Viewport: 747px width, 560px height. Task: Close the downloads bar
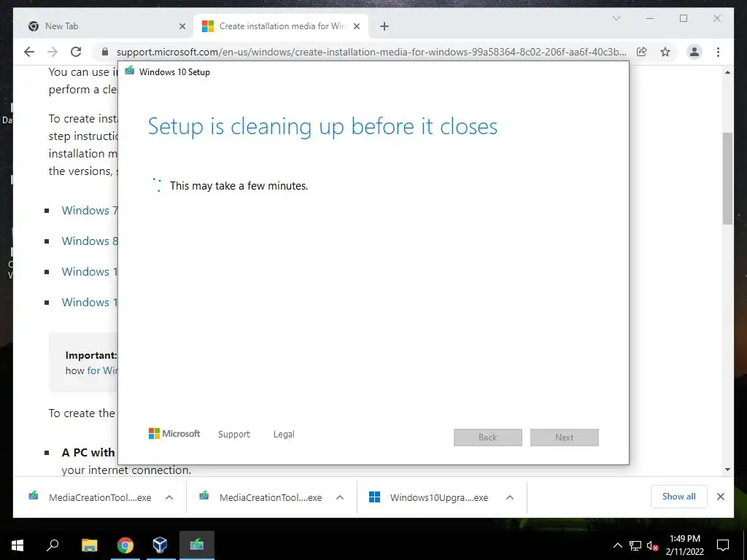click(x=720, y=497)
